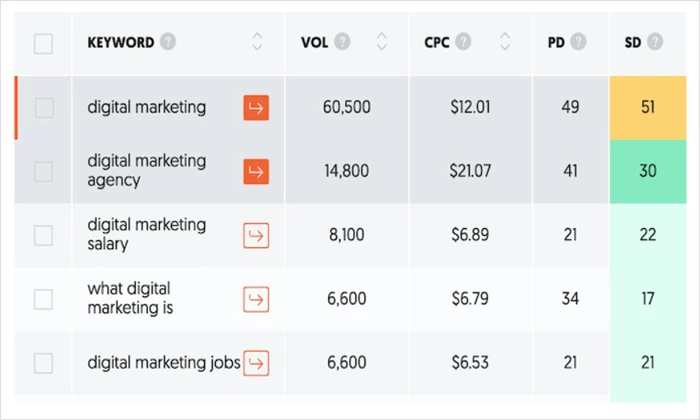Check the 'digital marketing' row checkbox
700x420 pixels.
click(x=44, y=108)
